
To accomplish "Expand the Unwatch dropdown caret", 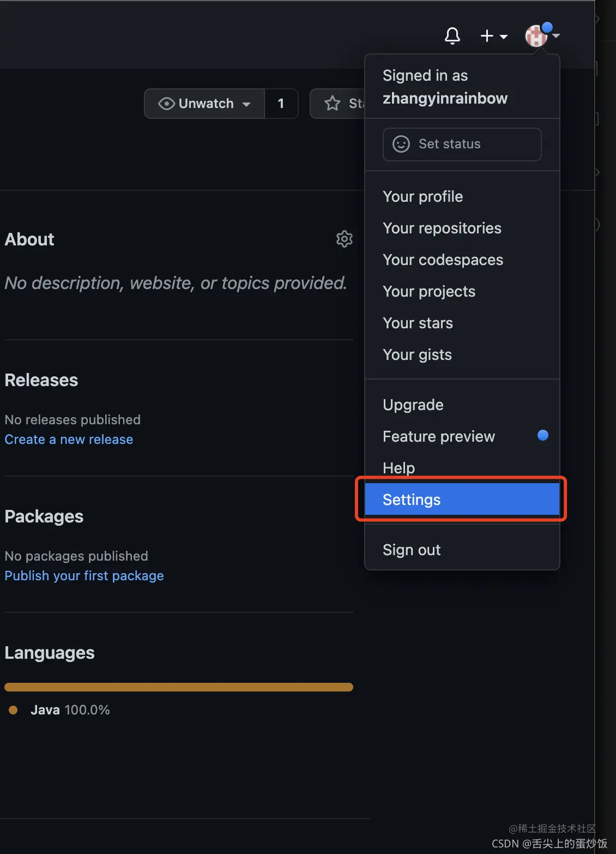I will click(246, 104).
